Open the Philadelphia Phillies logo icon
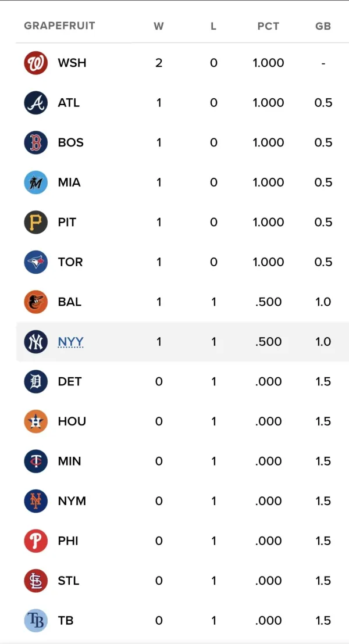This screenshot has width=349, height=644. tap(35, 541)
